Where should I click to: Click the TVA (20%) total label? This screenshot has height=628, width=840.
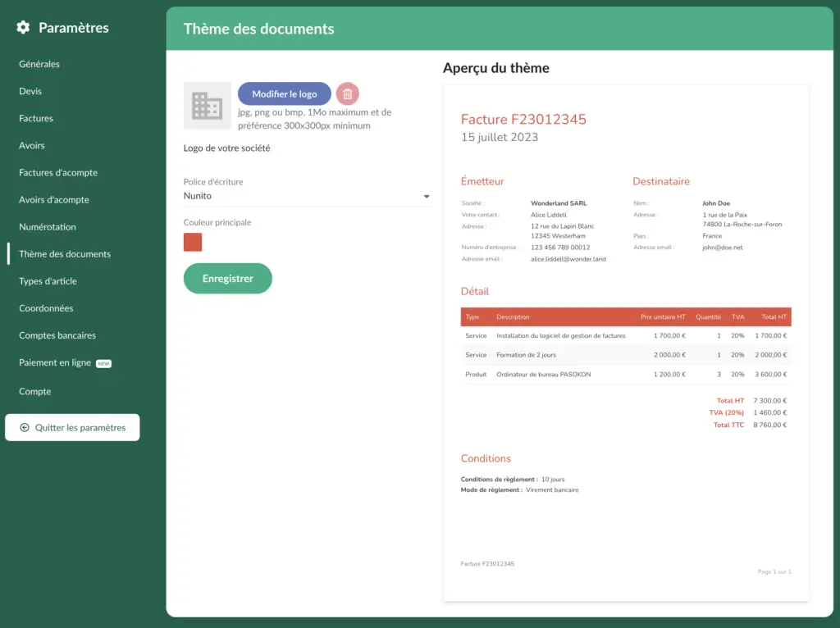(727, 412)
